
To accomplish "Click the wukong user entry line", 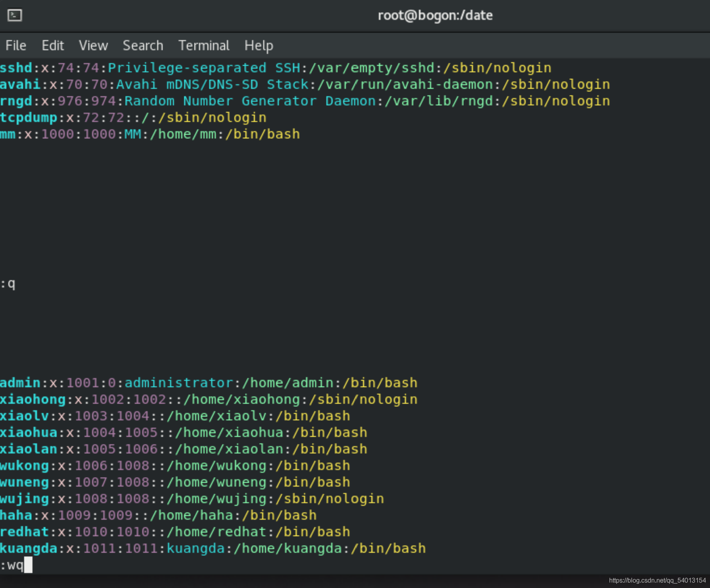I will click(175, 466).
